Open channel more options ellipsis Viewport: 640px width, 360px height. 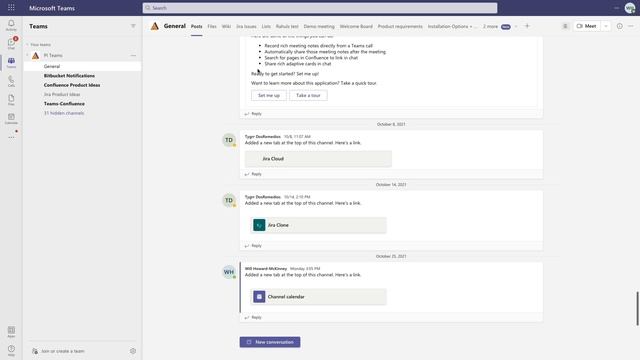coord(631,26)
